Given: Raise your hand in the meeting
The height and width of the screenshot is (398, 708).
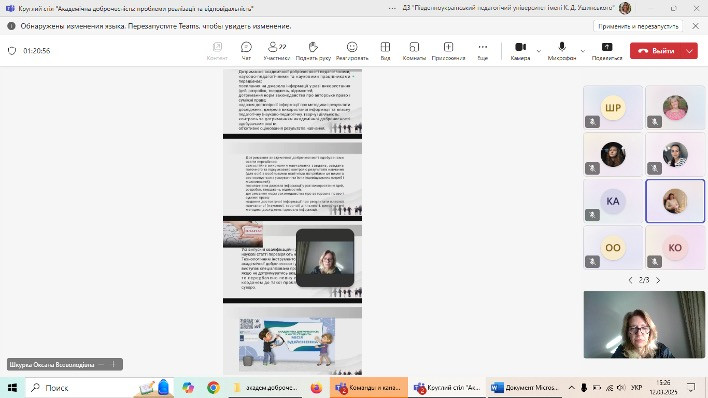Looking at the screenshot, I should pyautogui.click(x=313, y=51).
